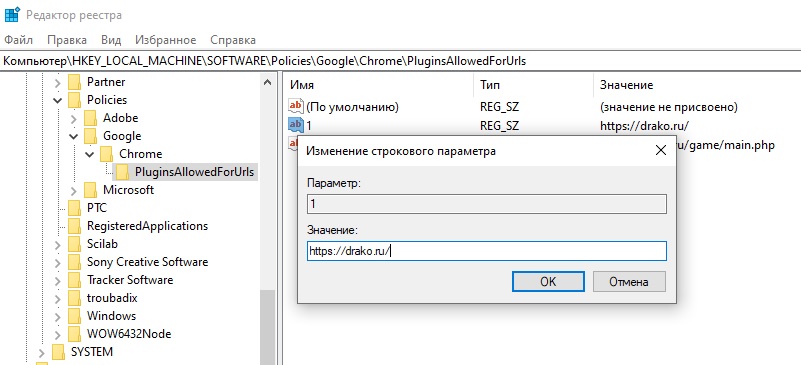Expand the WOW6432Node key
This screenshot has width=801, height=365.
point(58,334)
